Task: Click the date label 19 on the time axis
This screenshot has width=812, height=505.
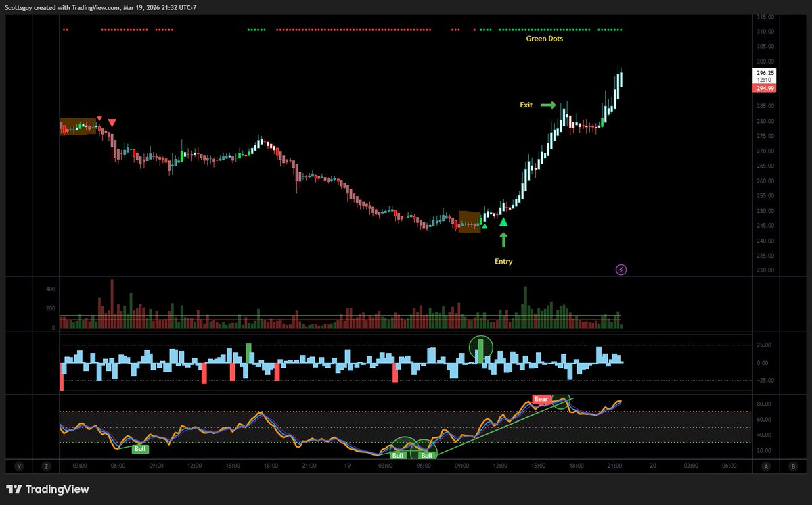Action: click(348, 466)
